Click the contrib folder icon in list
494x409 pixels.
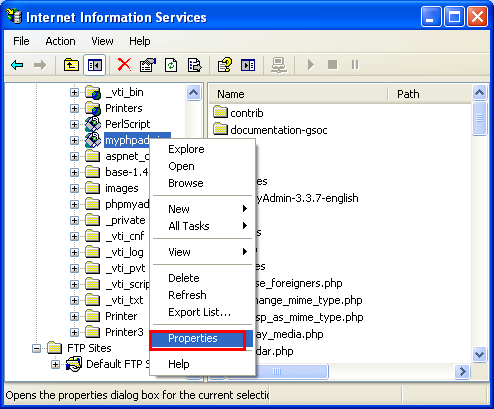point(220,112)
